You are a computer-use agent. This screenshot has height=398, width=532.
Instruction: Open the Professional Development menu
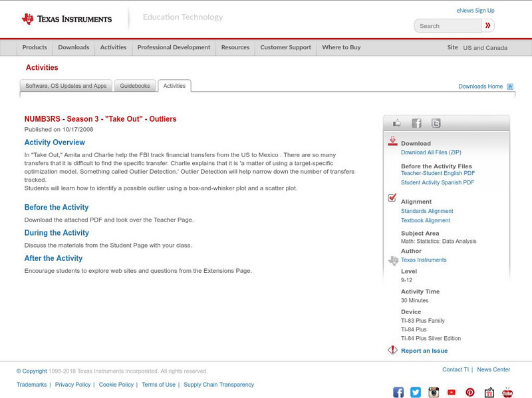pyautogui.click(x=174, y=47)
